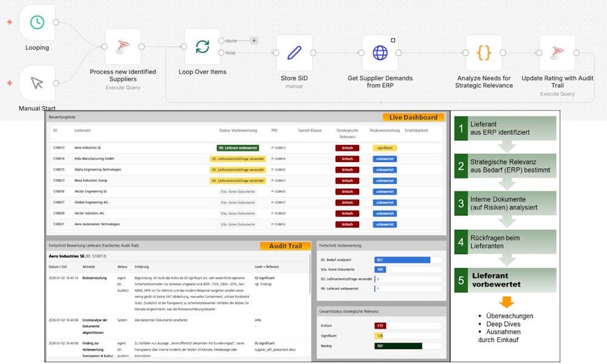Open Analyze Needs for Strategic Relevance node
The height and width of the screenshot is (364, 607).
(x=484, y=53)
